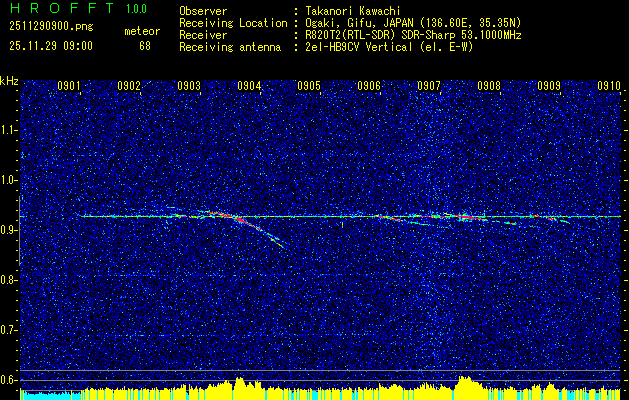Click the 0901 time marker
The width and height of the screenshot is (629, 400).
69,85
